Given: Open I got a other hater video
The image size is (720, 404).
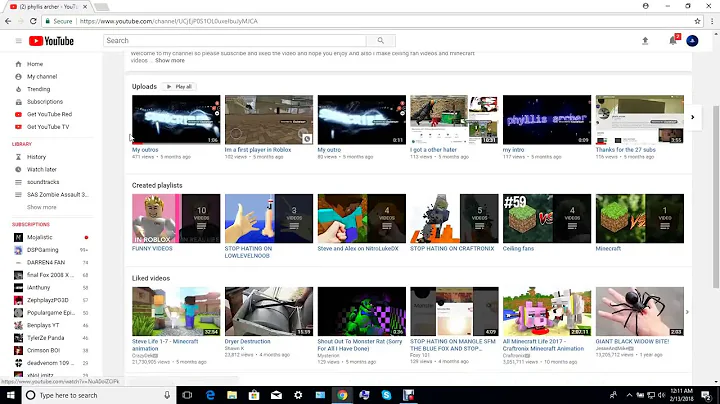Looking at the screenshot, I should click(x=454, y=119).
